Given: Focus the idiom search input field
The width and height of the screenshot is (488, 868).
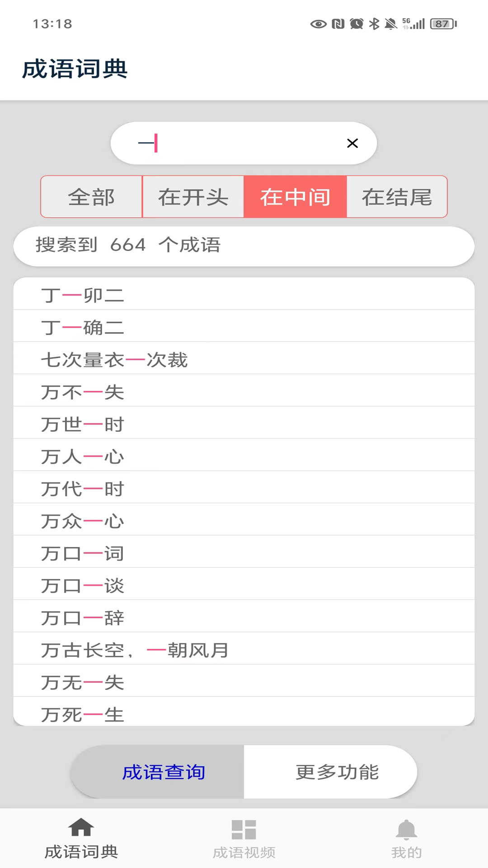Looking at the screenshot, I should coord(244,143).
